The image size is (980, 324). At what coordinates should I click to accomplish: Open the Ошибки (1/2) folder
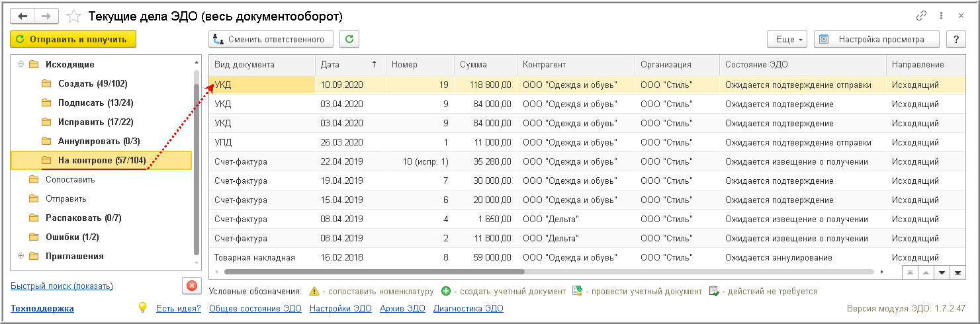[71, 237]
